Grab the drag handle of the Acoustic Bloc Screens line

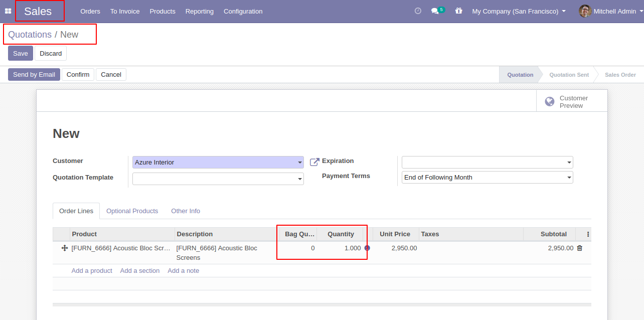pos(64,248)
